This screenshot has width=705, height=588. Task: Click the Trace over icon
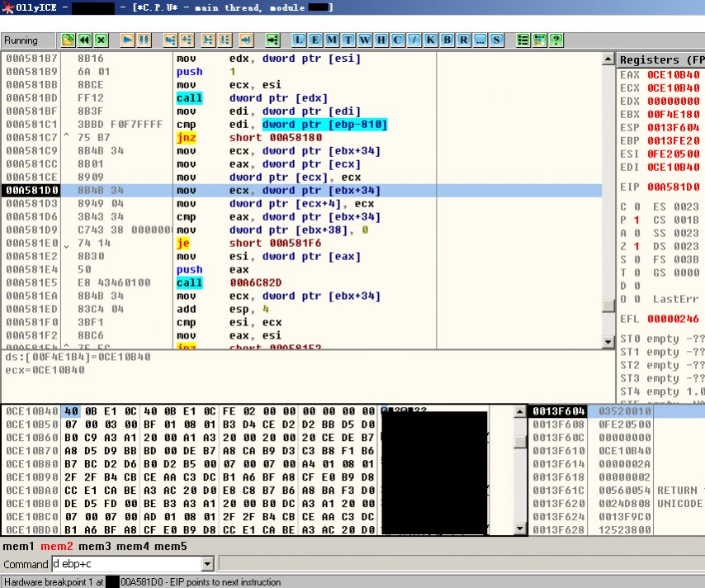click(x=225, y=40)
